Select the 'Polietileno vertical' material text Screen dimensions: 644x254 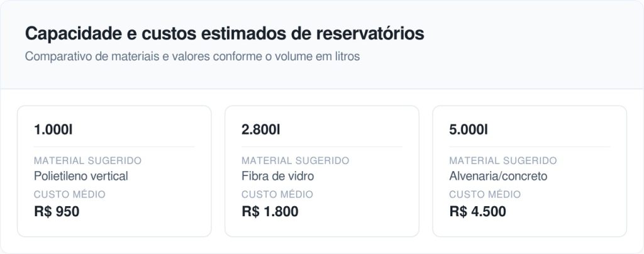[x=81, y=176]
